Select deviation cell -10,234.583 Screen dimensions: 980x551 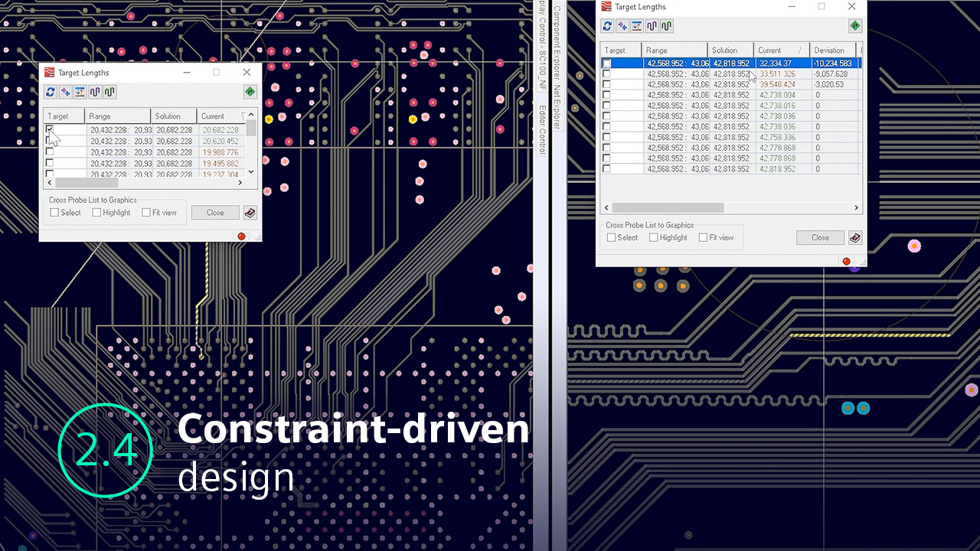coord(835,64)
